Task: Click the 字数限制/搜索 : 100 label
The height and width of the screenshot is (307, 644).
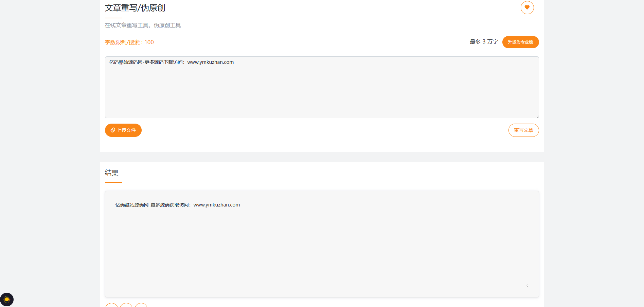Action: pyautogui.click(x=129, y=42)
